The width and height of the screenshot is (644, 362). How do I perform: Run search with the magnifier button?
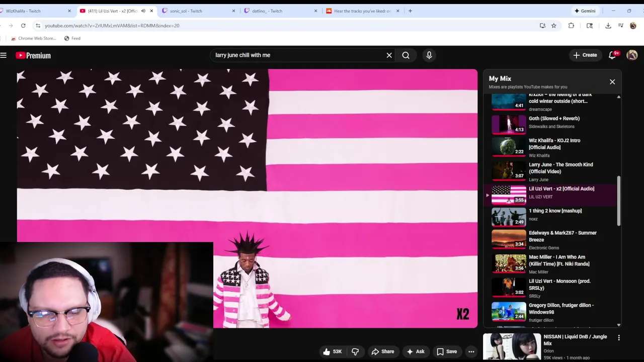point(406,55)
